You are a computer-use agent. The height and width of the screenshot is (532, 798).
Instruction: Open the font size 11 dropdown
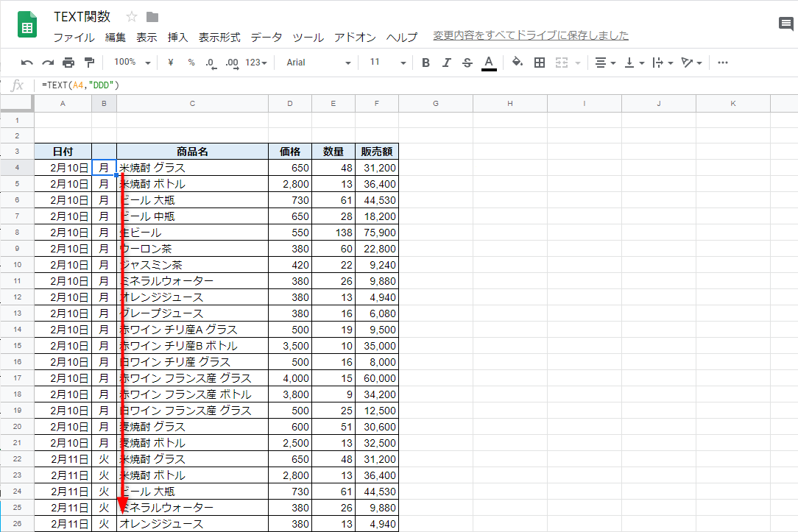tap(388, 63)
